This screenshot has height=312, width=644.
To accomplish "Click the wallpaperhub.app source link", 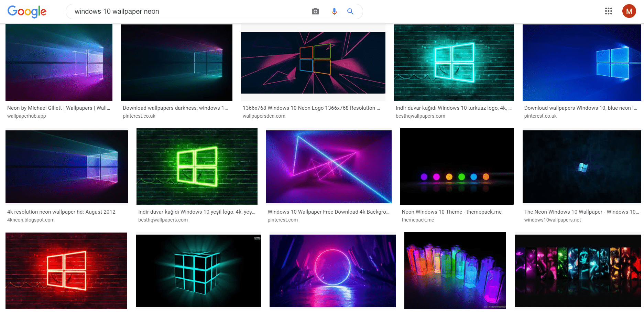I will point(26,116).
